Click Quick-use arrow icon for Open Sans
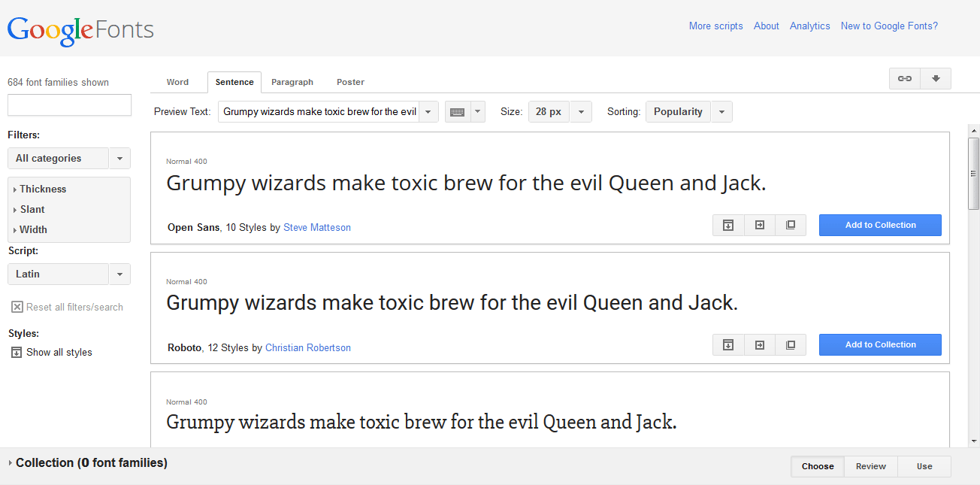Screen dimensions: 980x485 pos(760,225)
